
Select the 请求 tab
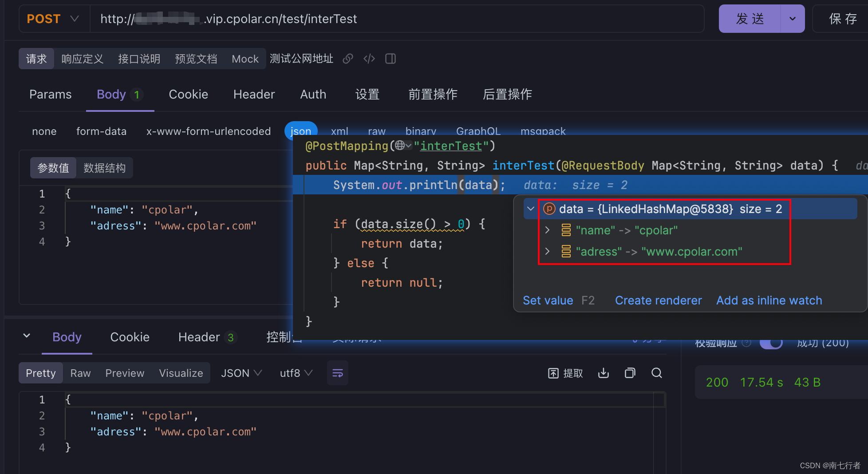(x=36, y=59)
